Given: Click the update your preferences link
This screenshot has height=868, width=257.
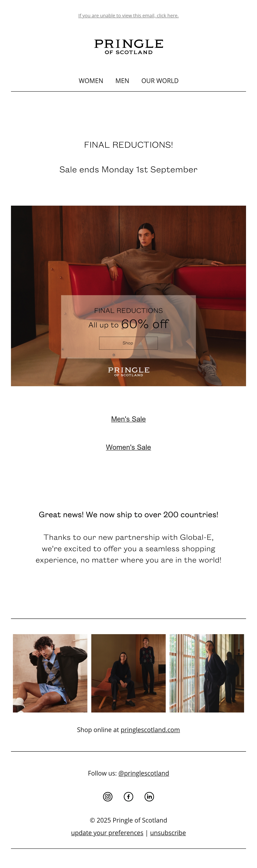Looking at the screenshot, I should (x=107, y=833).
